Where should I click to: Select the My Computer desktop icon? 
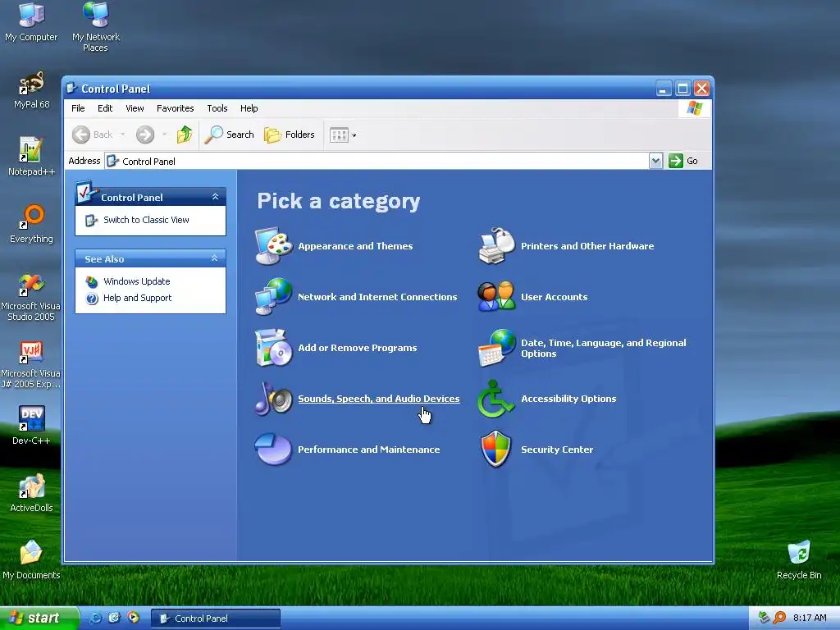pos(31,22)
